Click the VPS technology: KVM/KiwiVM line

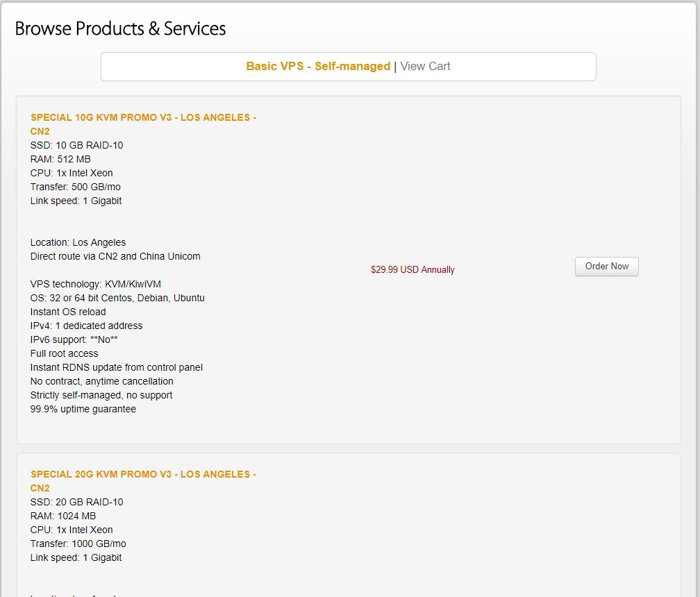(x=95, y=285)
